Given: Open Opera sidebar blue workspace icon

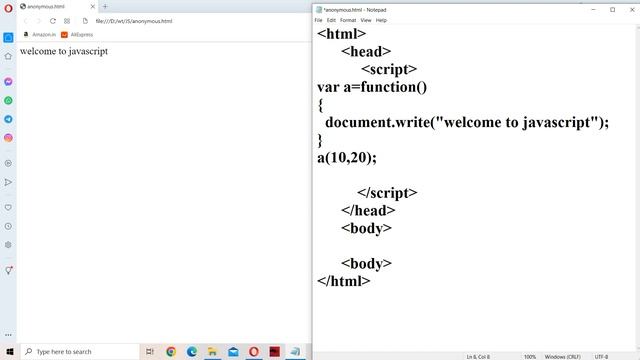Looking at the screenshot, I should [8, 38].
